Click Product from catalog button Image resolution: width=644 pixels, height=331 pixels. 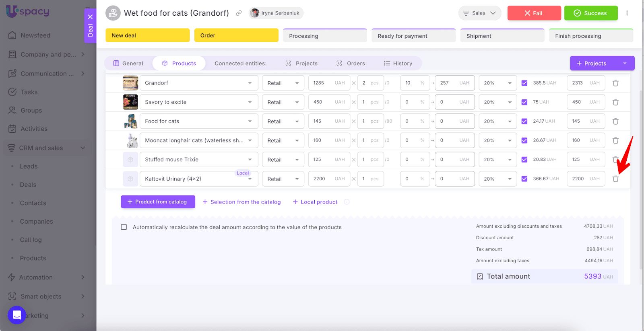pos(158,202)
